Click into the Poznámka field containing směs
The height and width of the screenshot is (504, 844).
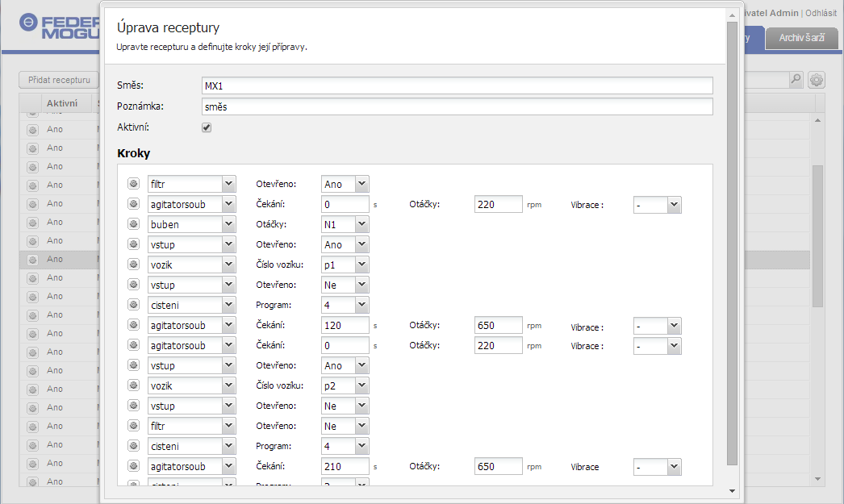pos(457,106)
